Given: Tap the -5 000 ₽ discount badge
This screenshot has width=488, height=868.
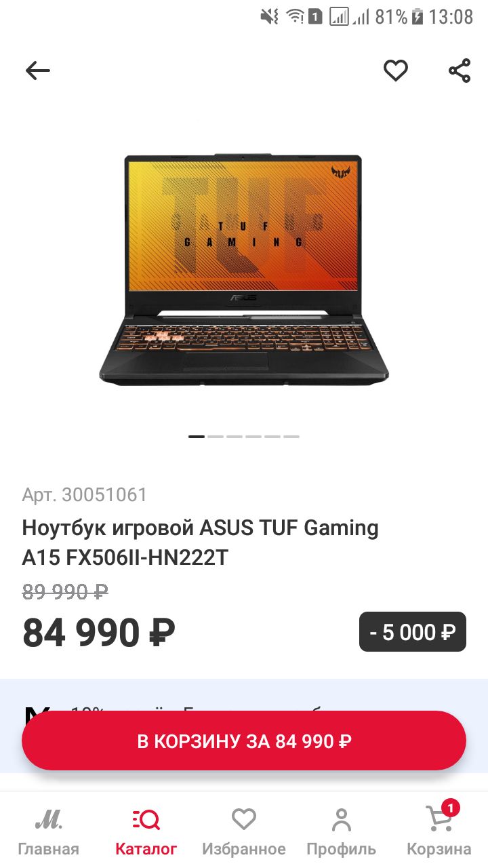Looking at the screenshot, I should tap(413, 632).
